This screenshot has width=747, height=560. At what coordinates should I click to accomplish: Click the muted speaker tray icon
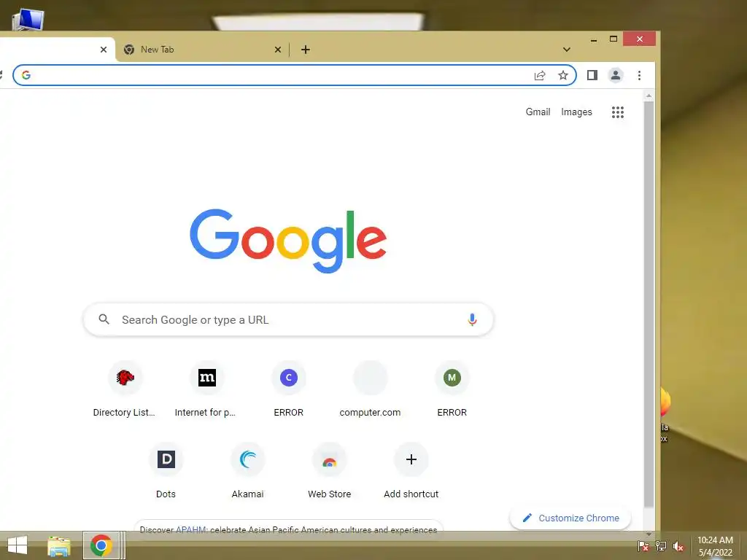pos(678,546)
